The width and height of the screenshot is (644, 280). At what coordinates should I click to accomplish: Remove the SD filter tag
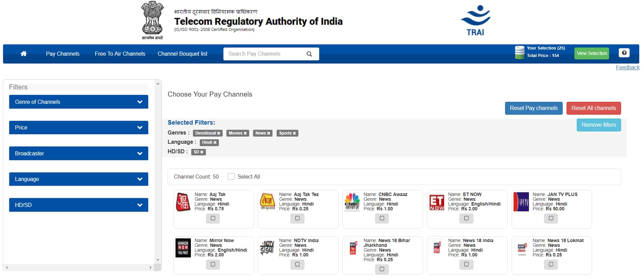[202, 152]
